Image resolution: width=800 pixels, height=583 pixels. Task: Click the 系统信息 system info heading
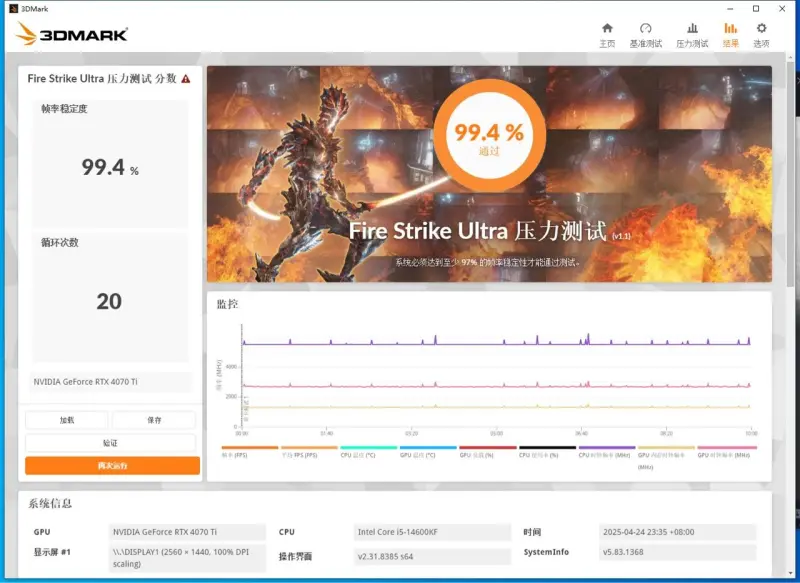point(50,504)
